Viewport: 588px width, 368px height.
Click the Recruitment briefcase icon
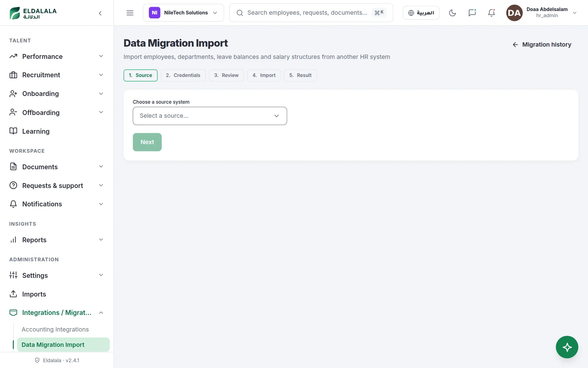tap(13, 75)
